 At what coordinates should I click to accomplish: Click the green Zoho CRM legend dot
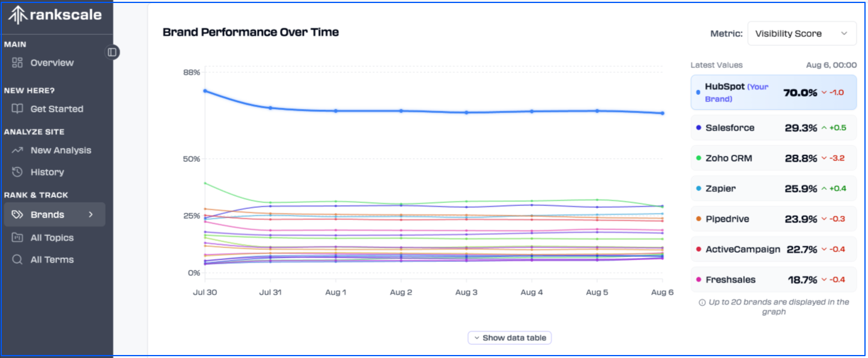[698, 159]
